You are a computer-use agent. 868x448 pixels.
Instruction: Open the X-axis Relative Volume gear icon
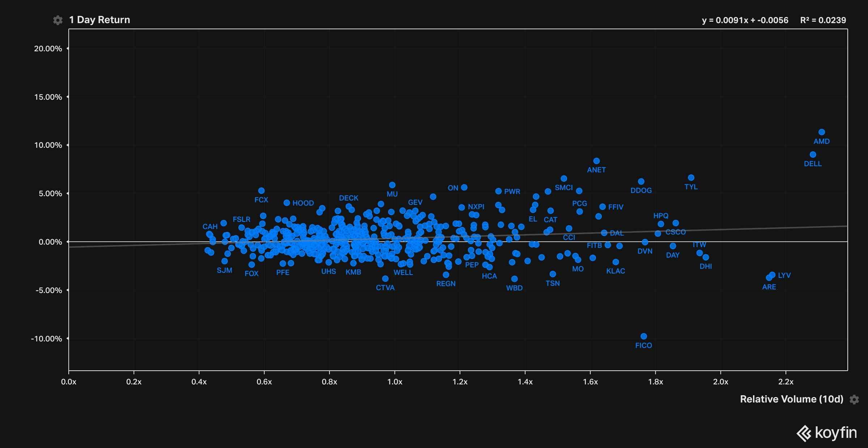coord(854,399)
